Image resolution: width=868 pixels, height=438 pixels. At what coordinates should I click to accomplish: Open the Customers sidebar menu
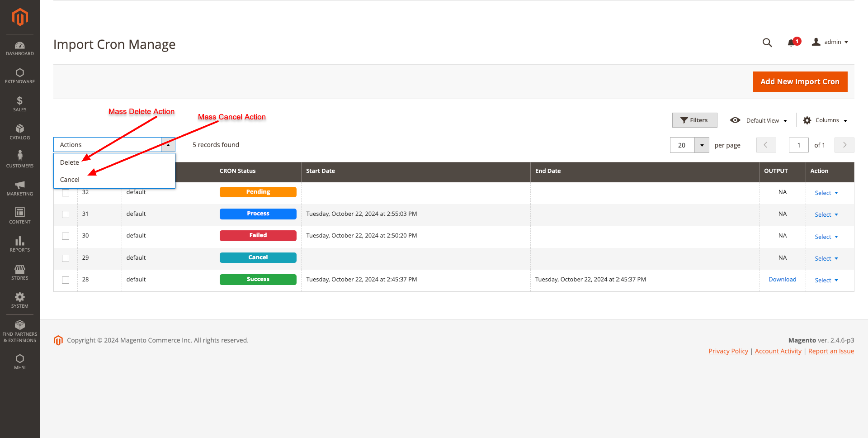click(20, 160)
